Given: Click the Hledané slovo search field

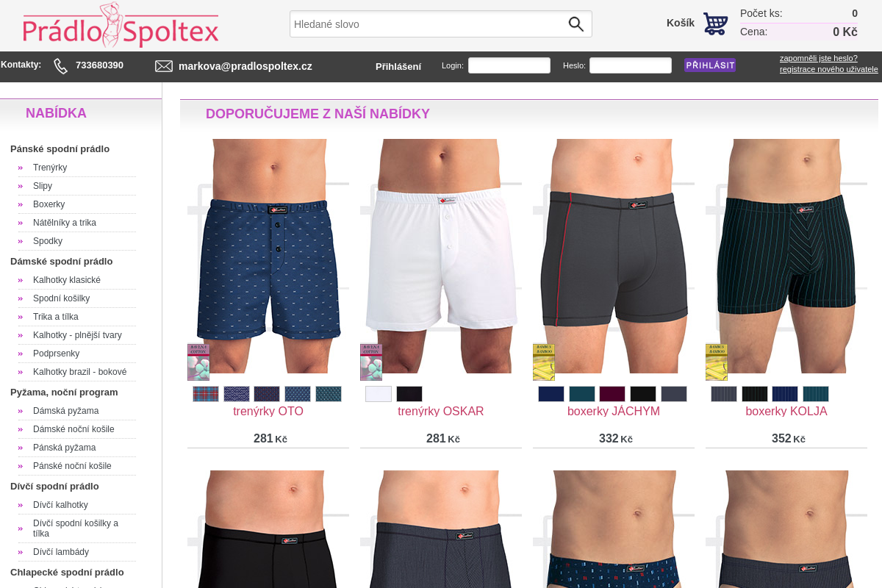Looking at the screenshot, I should [x=428, y=24].
